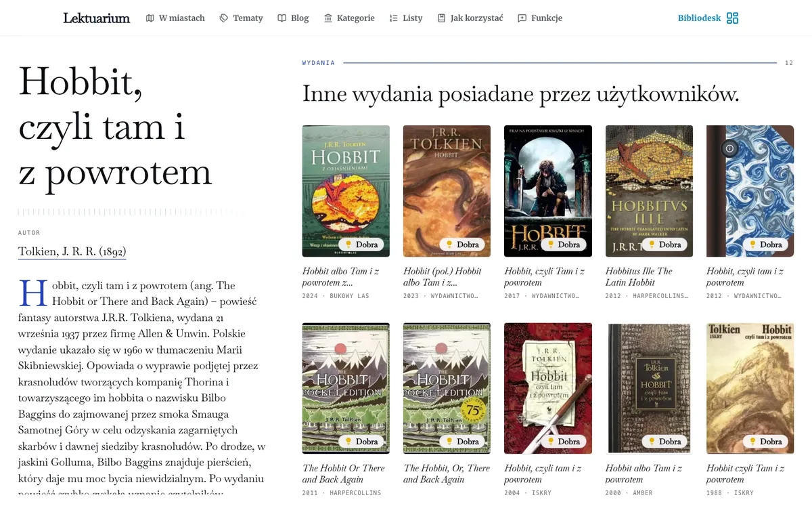Open title link Hobbit albo Tam i z powrotem, 2000
The width and height of the screenshot is (812, 508).
644,473
